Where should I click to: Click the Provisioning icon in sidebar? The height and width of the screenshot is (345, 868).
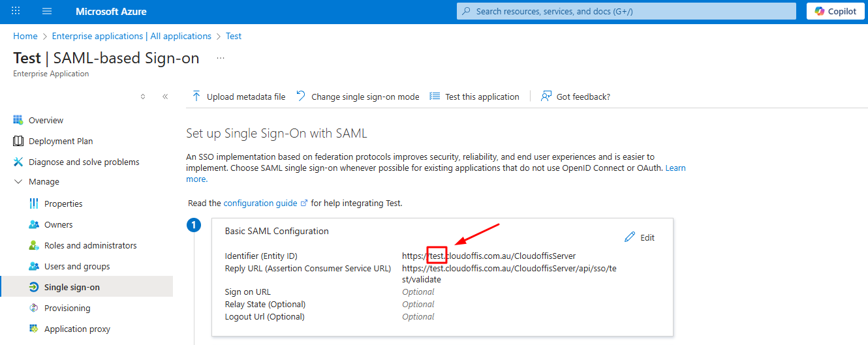34,308
